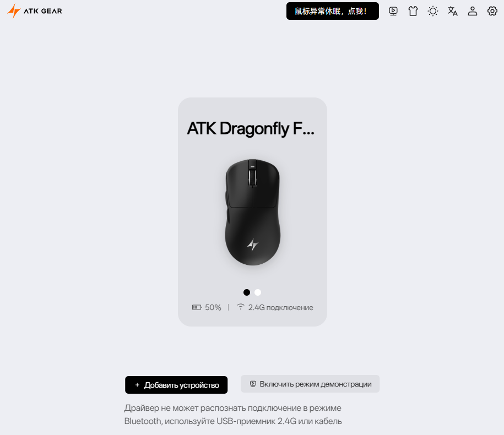Screen dimensions: 504x435
Task: Click the battery level icon
Action: [x=197, y=307]
